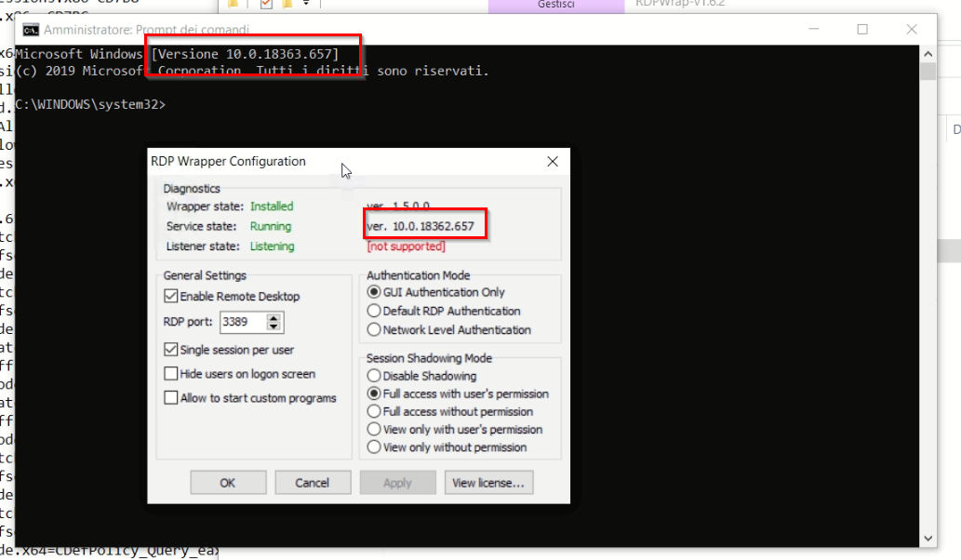961x560 pixels.
Task: Select Full access with user's permission
Action: (373, 393)
